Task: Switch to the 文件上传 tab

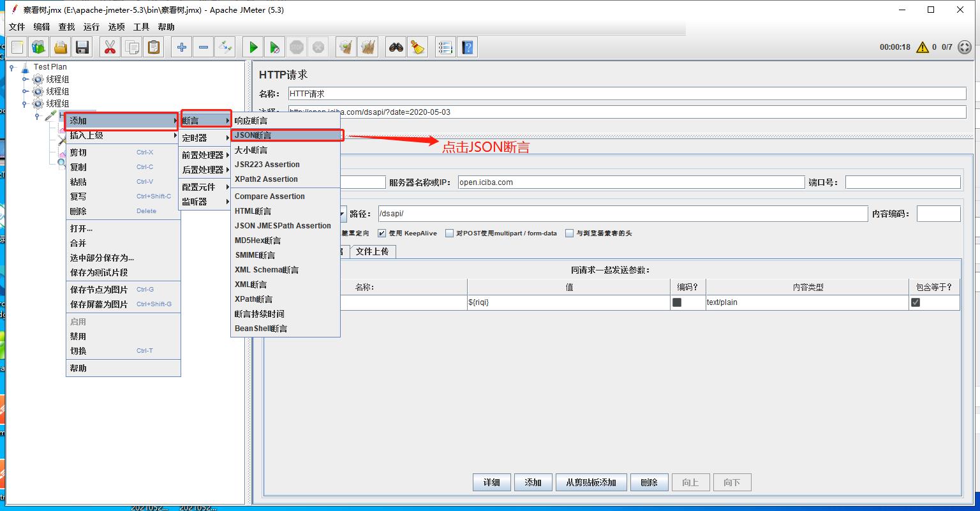Action: (373, 251)
